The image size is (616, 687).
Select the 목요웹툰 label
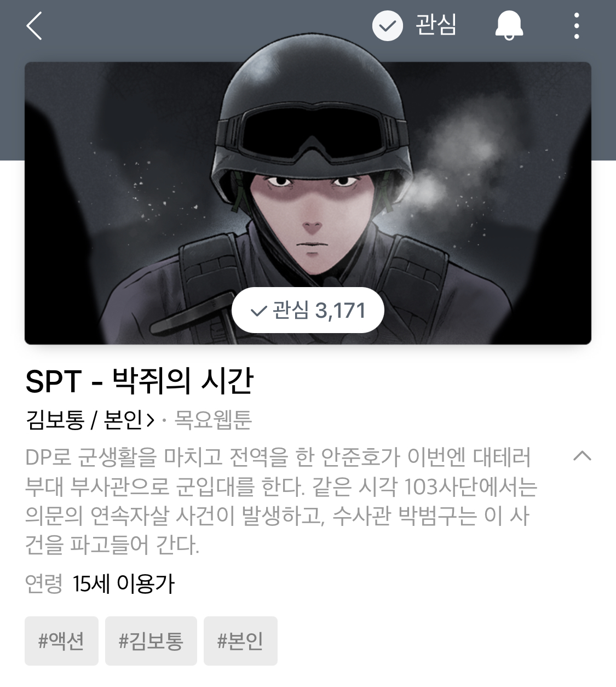(212, 420)
